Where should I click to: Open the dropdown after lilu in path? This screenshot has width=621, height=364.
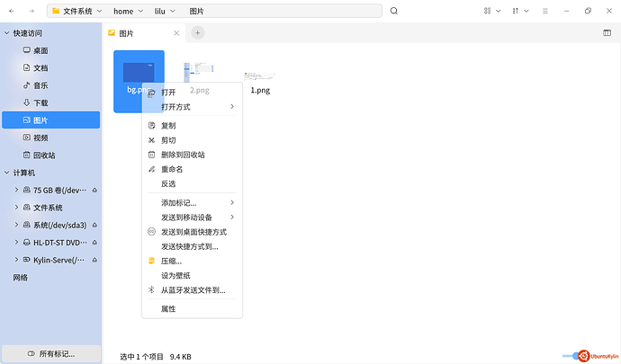[173, 11]
